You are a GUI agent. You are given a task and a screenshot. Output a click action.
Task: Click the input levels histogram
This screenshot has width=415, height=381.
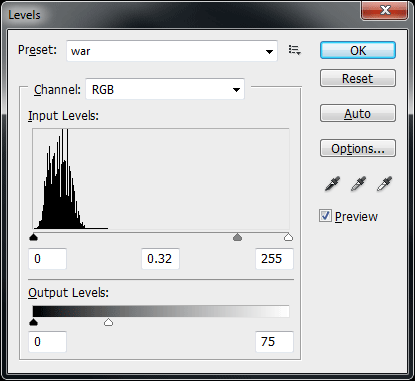point(161,179)
